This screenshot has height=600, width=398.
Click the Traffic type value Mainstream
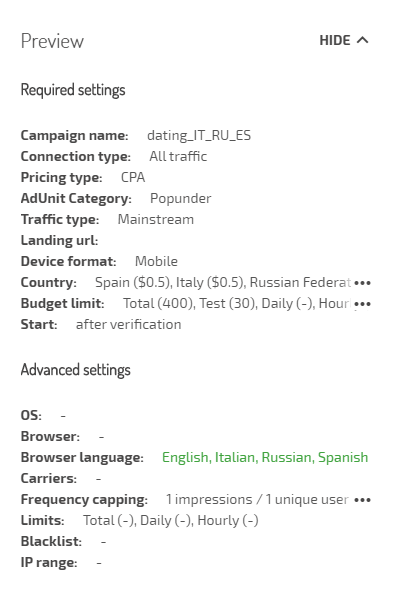(156, 219)
